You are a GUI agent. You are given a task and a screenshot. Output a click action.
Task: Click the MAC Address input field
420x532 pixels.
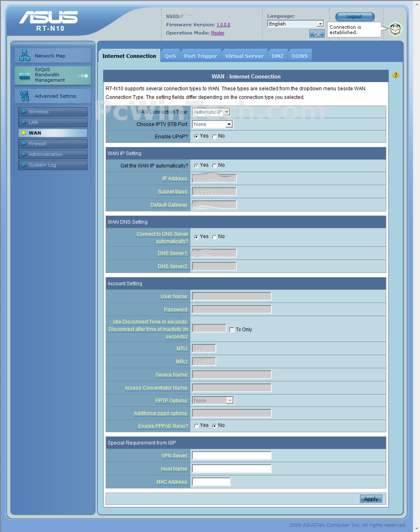211,482
